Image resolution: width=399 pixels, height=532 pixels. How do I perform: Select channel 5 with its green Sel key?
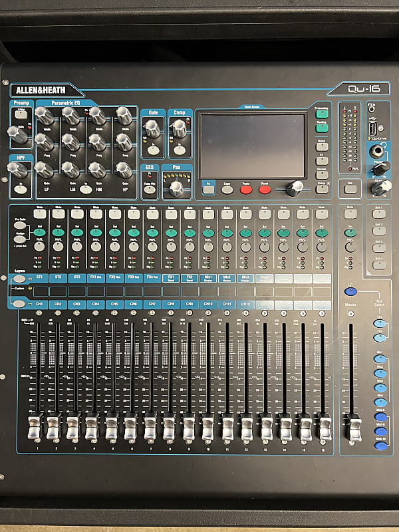(x=114, y=233)
